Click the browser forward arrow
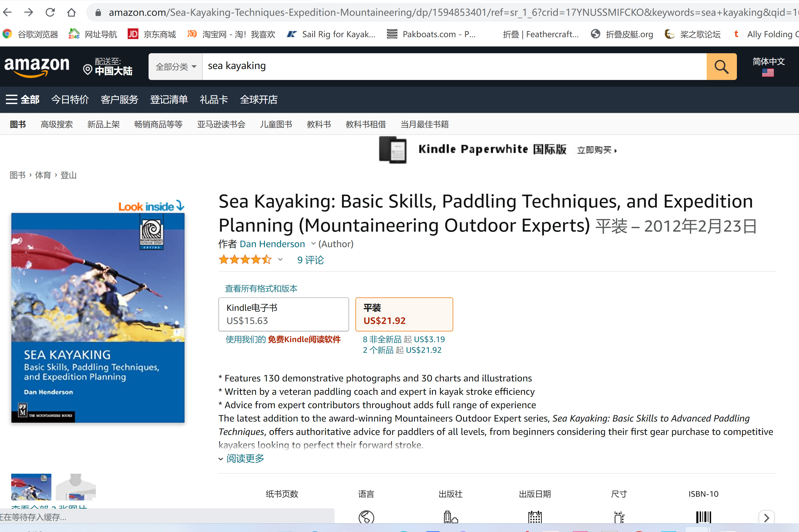Screen dimensions: 799x532 coord(29,13)
